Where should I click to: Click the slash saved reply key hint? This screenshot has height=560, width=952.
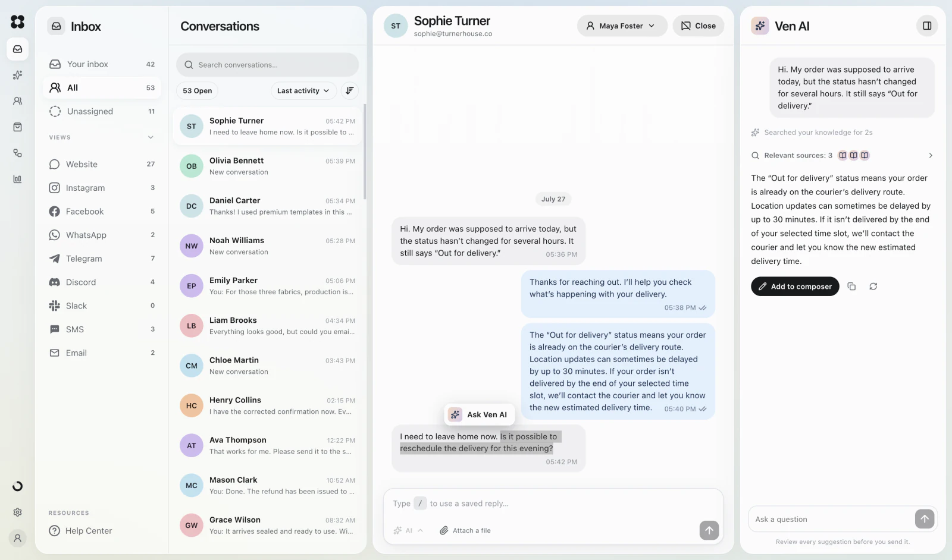[420, 504]
